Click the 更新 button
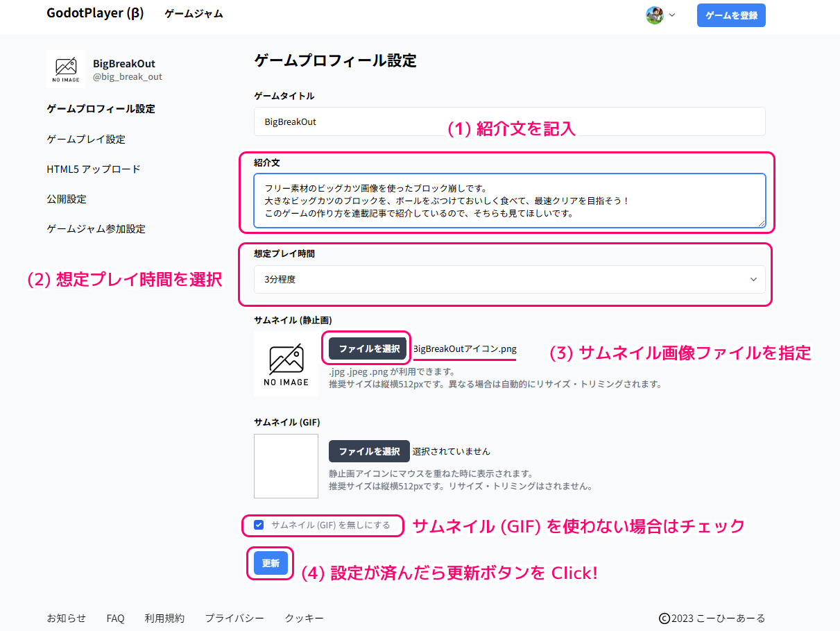 tap(271, 563)
